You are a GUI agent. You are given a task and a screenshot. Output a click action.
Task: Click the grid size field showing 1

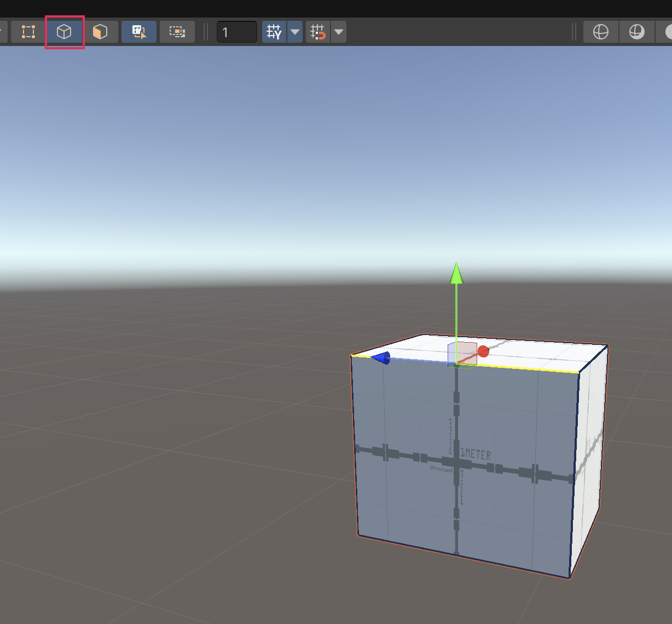(236, 32)
